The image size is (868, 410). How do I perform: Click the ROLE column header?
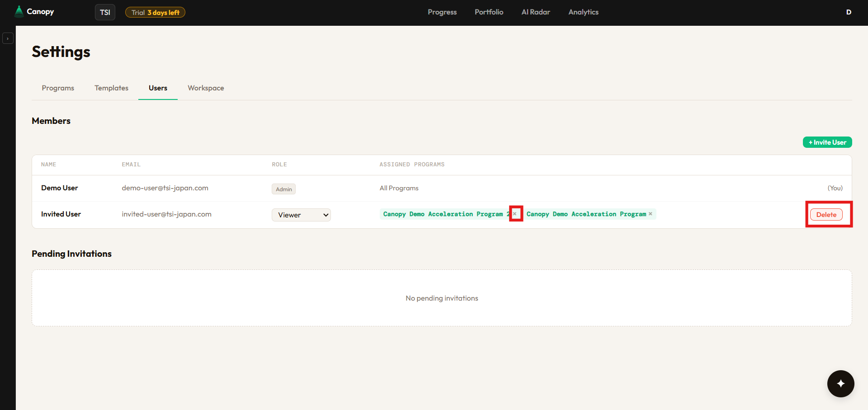point(279,165)
